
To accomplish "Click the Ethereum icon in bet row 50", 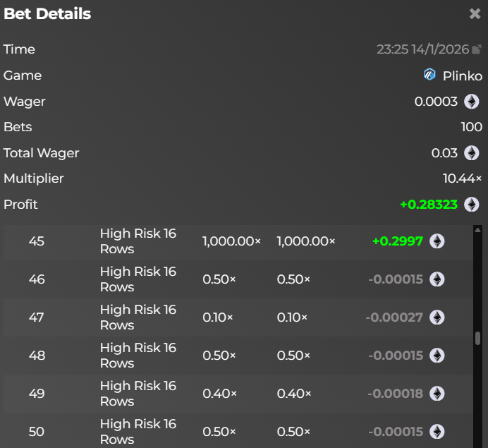I will coord(437,432).
